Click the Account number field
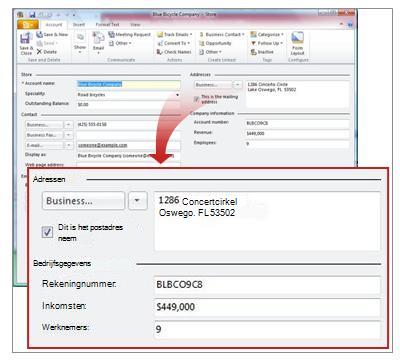 coord(298,124)
